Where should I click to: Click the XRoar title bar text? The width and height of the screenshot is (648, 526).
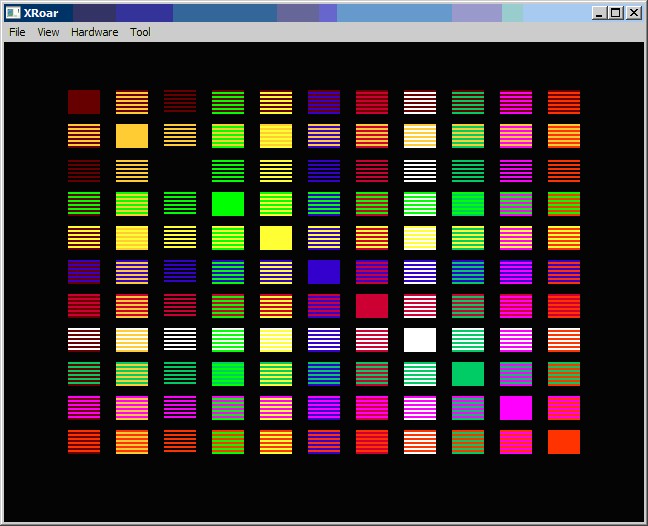[39, 13]
